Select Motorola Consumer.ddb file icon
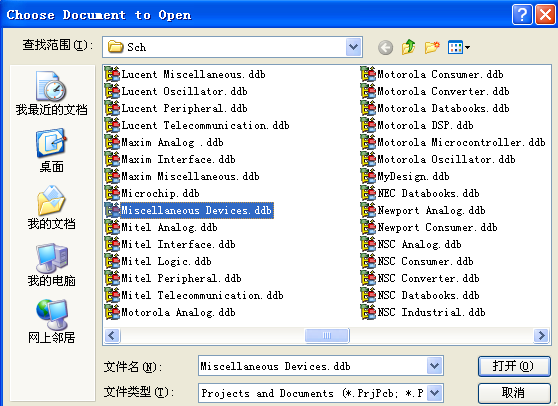The height and width of the screenshot is (406, 558). coord(368,74)
